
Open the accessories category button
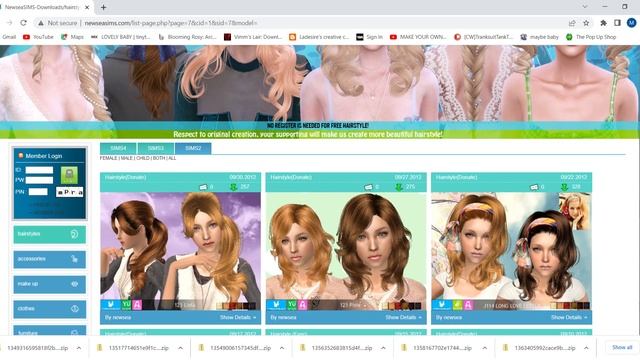(50, 259)
